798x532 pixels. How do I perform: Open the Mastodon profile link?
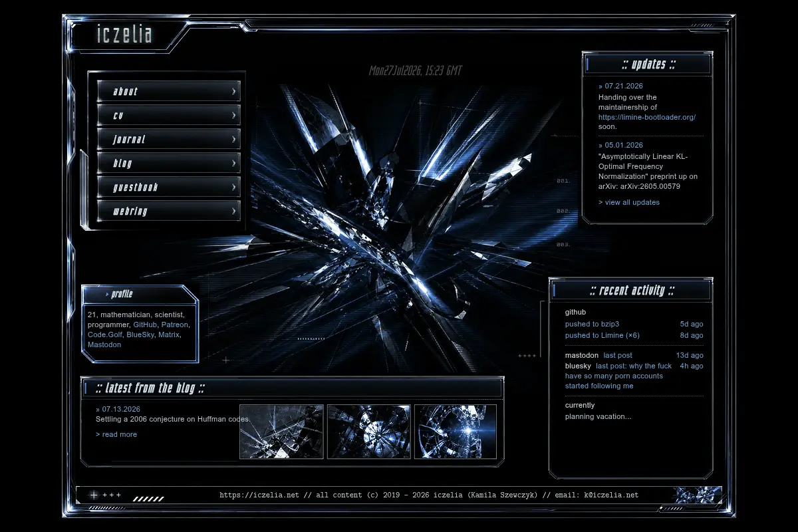pyautogui.click(x=104, y=344)
